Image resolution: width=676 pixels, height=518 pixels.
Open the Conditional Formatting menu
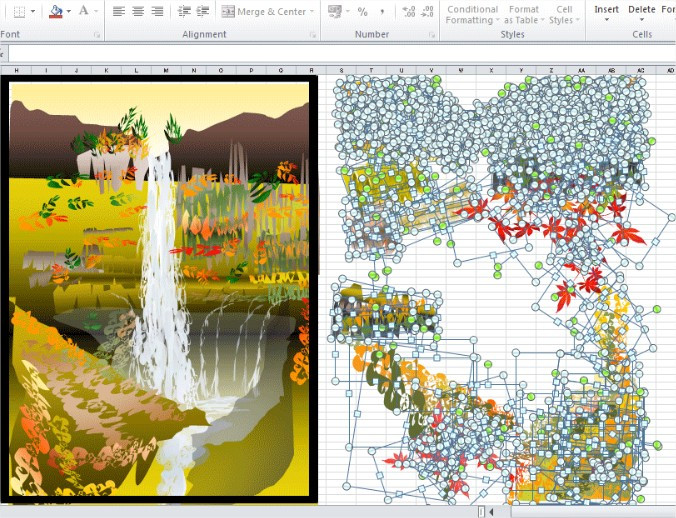(472, 14)
